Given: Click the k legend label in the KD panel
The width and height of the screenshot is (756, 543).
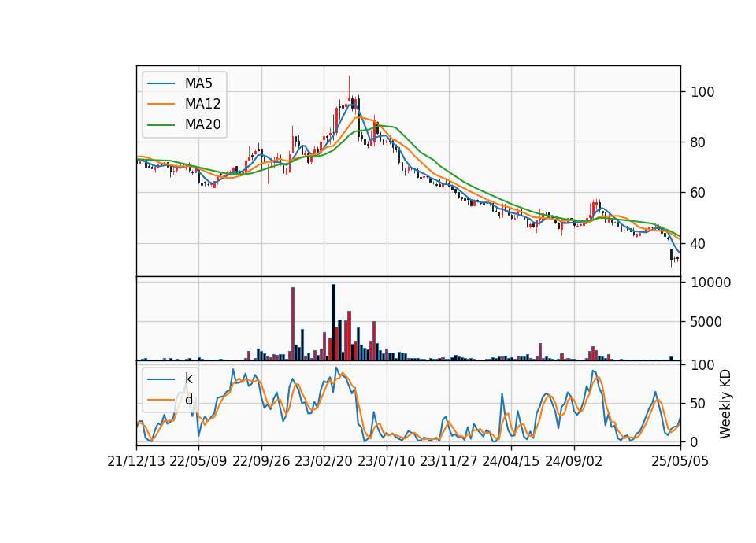Looking at the screenshot, I should click(x=188, y=379).
